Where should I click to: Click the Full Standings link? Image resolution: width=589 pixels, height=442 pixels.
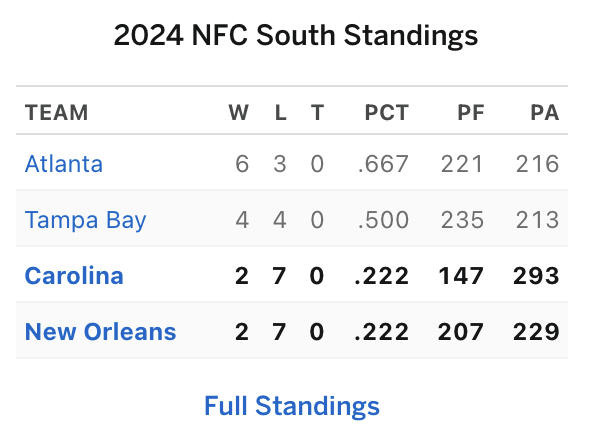click(x=292, y=406)
